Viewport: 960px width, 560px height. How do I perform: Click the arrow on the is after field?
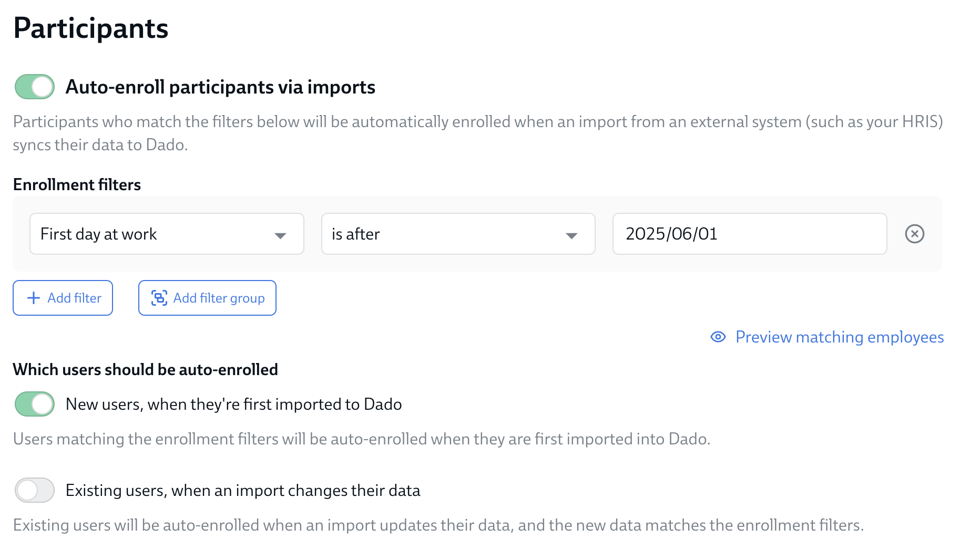(x=571, y=235)
